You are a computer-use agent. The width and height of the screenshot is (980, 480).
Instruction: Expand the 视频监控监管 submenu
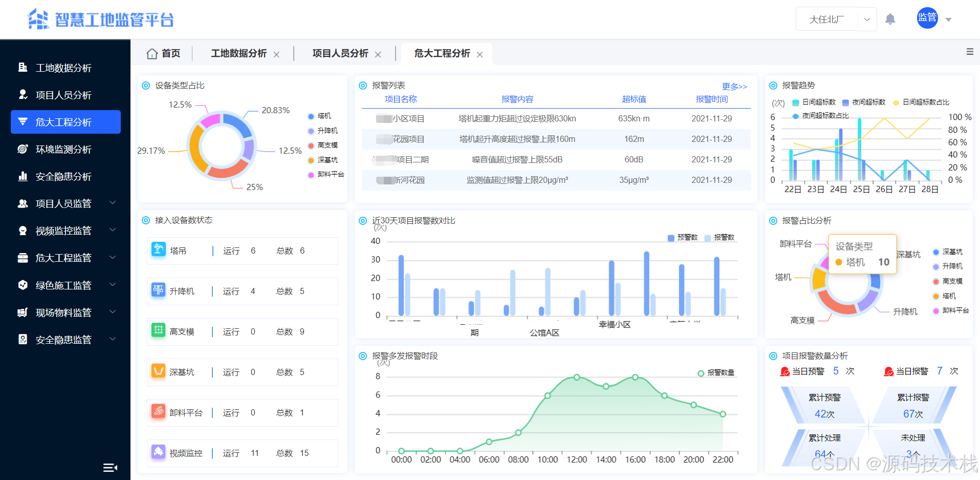coord(113,230)
